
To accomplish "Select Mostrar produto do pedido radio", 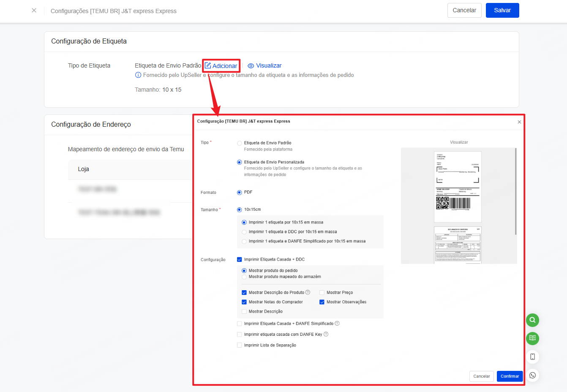I will [x=244, y=271].
